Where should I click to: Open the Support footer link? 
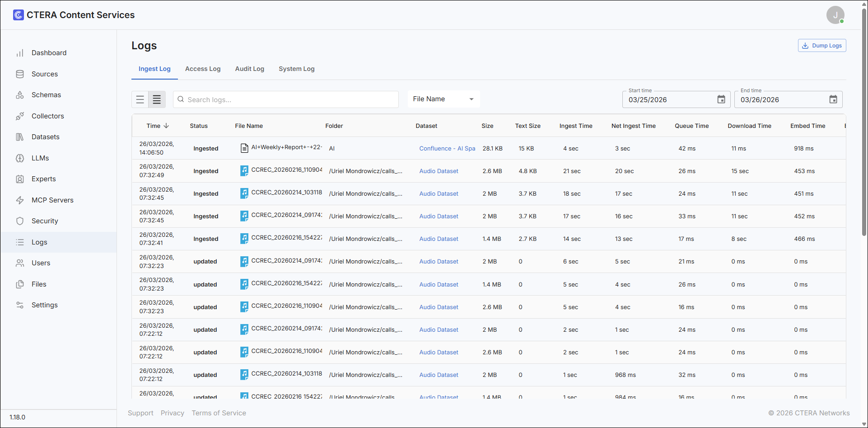click(x=140, y=413)
